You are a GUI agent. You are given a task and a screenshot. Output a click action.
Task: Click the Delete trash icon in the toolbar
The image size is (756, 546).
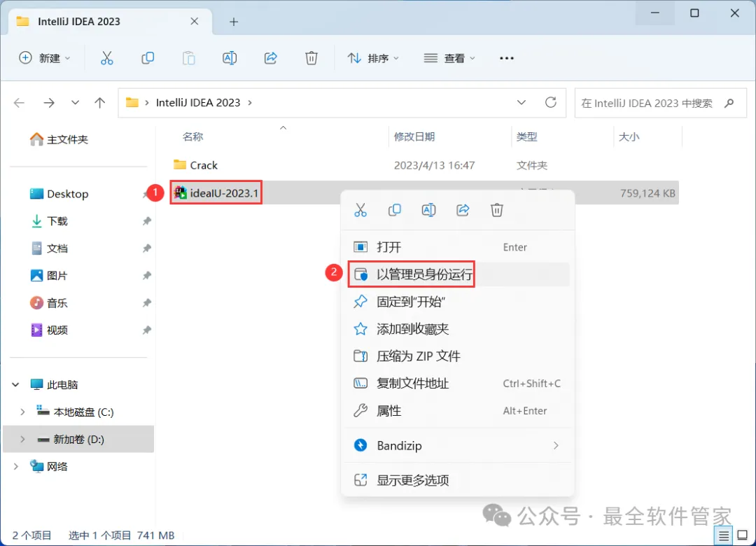(311, 58)
